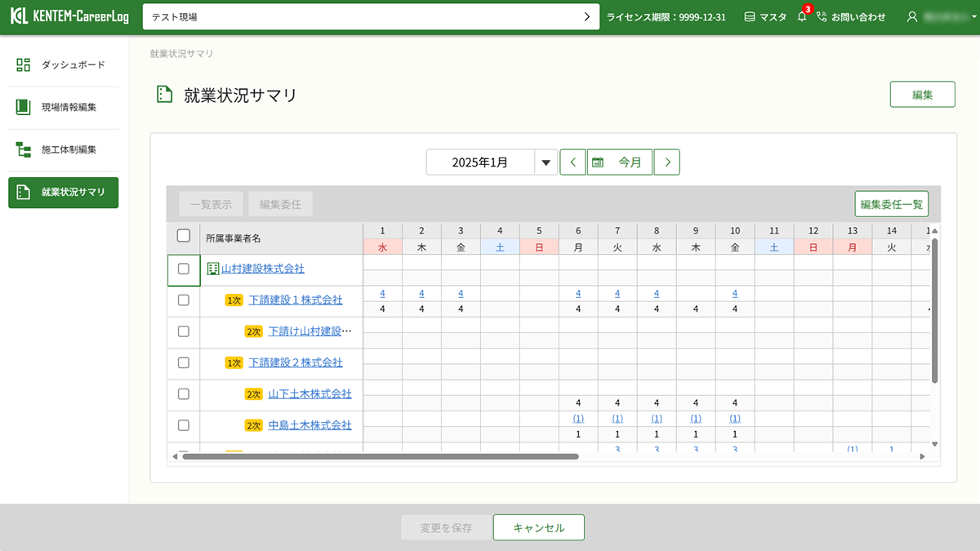This screenshot has width=980, height=551.
Task: Open 施工体制編集 from the sidebar
Action: click(24, 149)
